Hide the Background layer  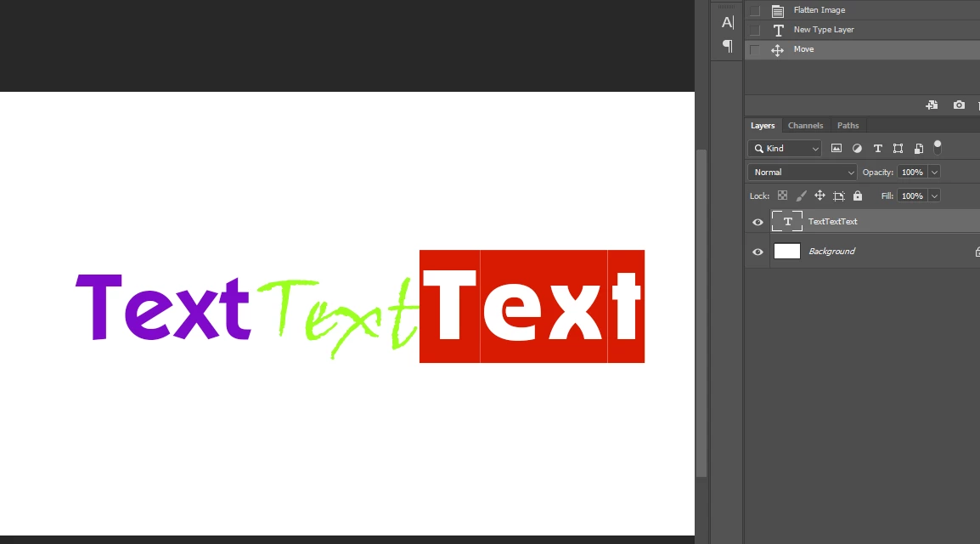758,252
